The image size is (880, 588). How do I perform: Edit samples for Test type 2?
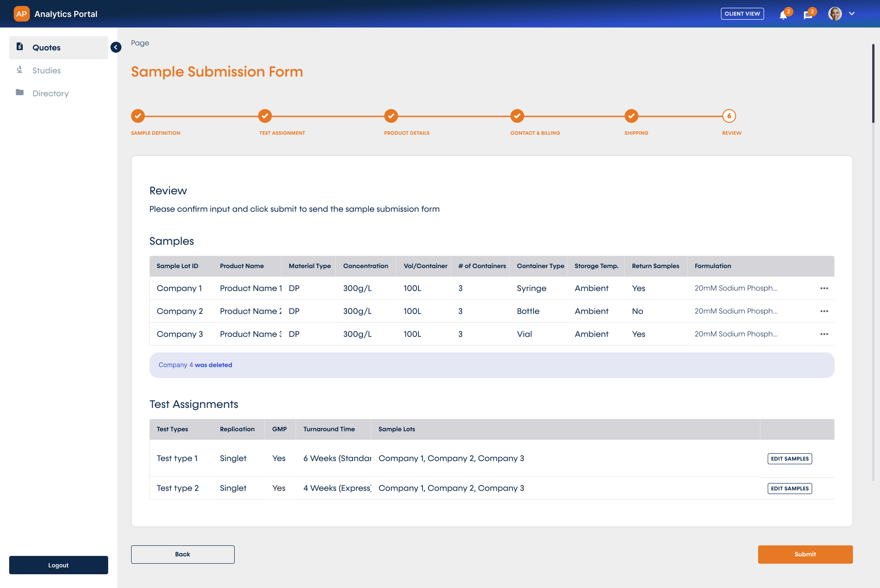tap(790, 489)
